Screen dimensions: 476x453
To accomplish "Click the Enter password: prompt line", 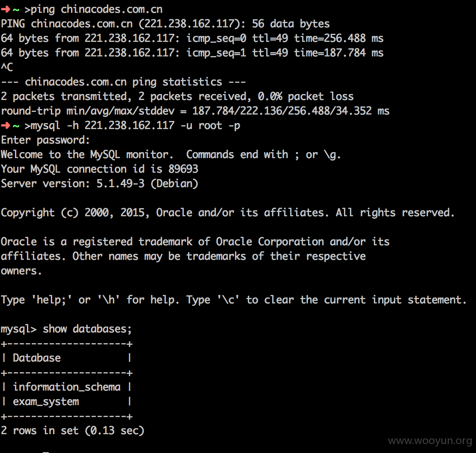I will pos(46,140).
